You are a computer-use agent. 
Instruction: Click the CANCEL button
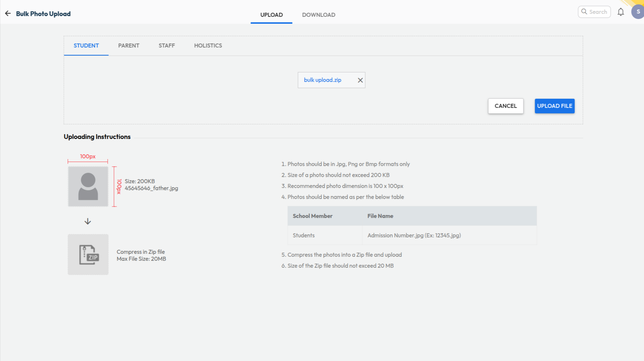[x=506, y=106]
